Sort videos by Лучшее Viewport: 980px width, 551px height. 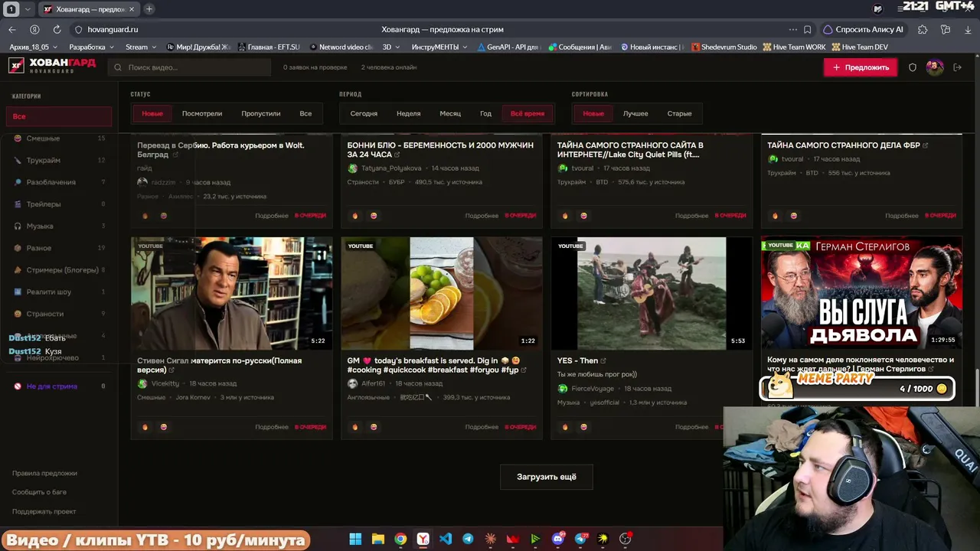(635, 113)
